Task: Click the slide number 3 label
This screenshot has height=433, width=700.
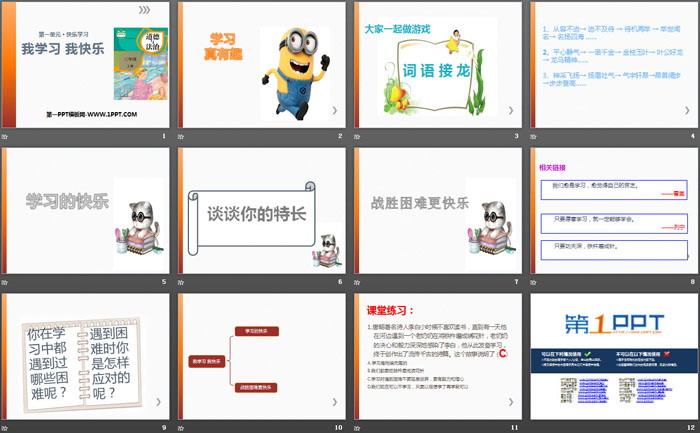Action: point(517,136)
